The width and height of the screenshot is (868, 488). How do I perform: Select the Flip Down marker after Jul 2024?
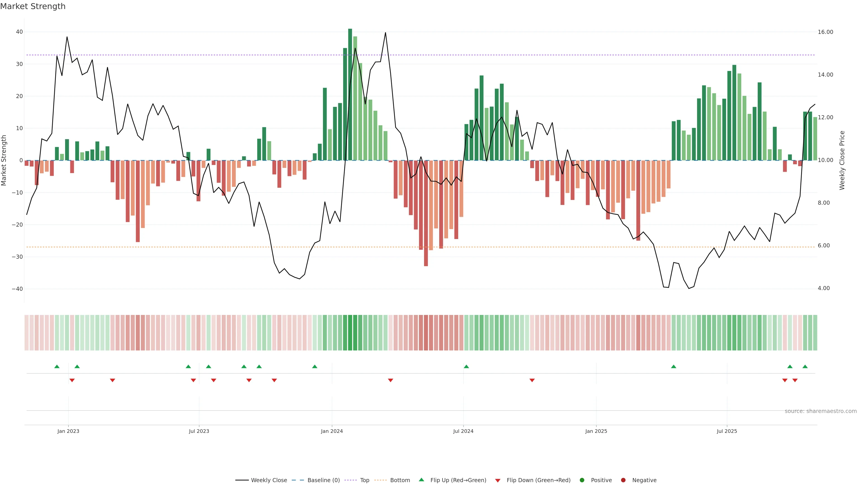click(x=532, y=380)
